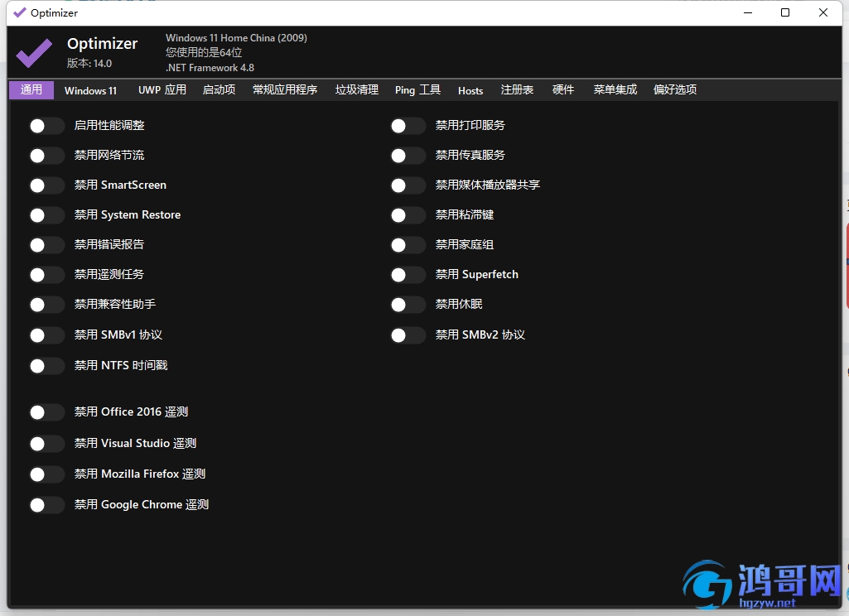This screenshot has width=849, height=616.
Task: Enable 禁用 Superfetch toggle
Action: point(408,275)
